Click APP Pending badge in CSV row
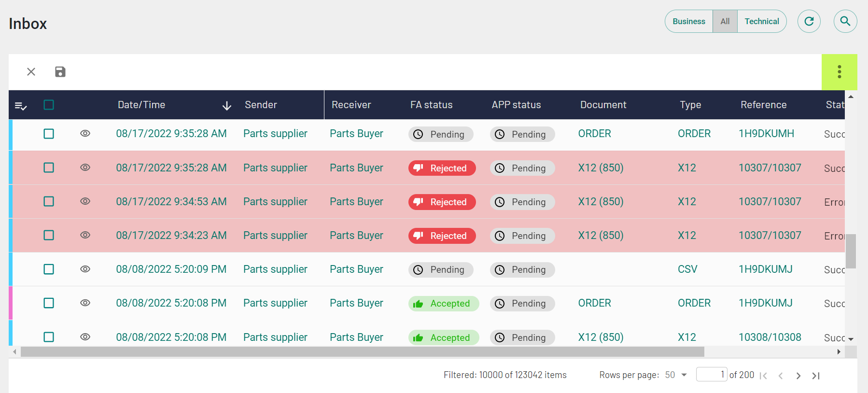This screenshot has height=393, width=868. pos(522,269)
